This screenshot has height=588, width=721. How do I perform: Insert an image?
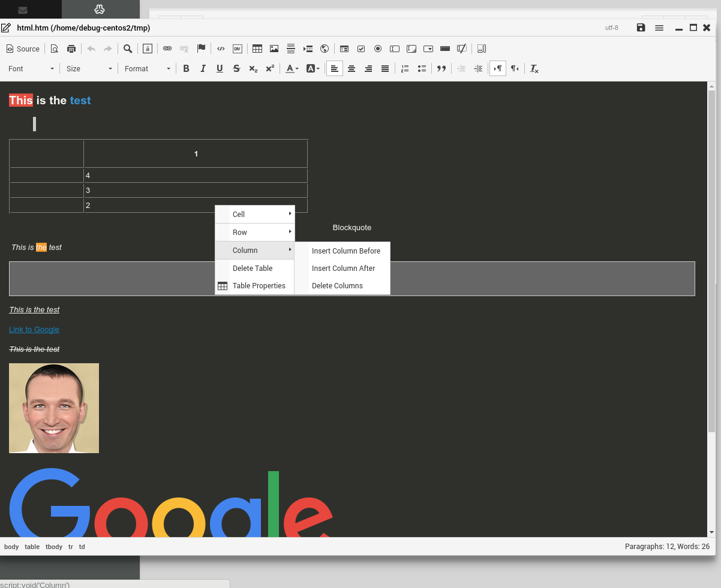[274, 49]
